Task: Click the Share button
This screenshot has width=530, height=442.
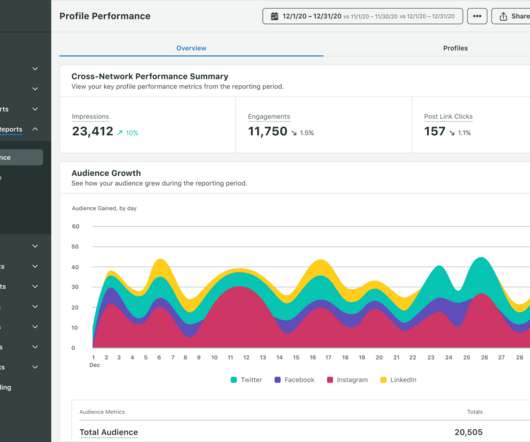Action: pyautogui.click(x=511, y=16)
